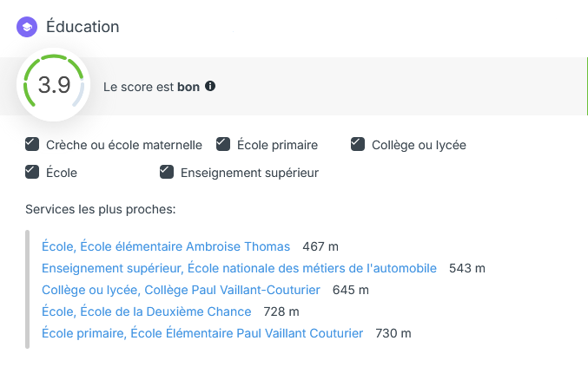Open École nationale des métiers de l'automobile link

tap(239, 269)
